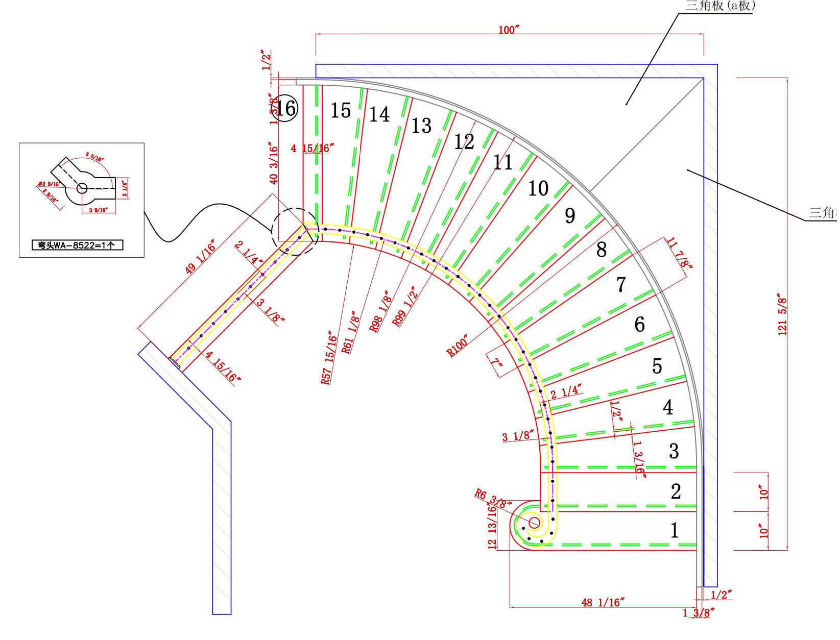
Task: Click the R61 1/8″ radius label
Action: 351,332
